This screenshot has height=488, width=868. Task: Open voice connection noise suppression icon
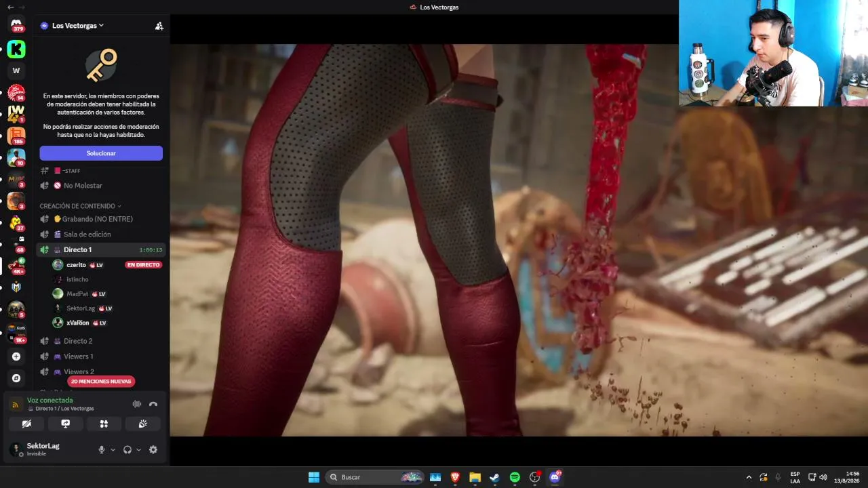coord(137,404)
